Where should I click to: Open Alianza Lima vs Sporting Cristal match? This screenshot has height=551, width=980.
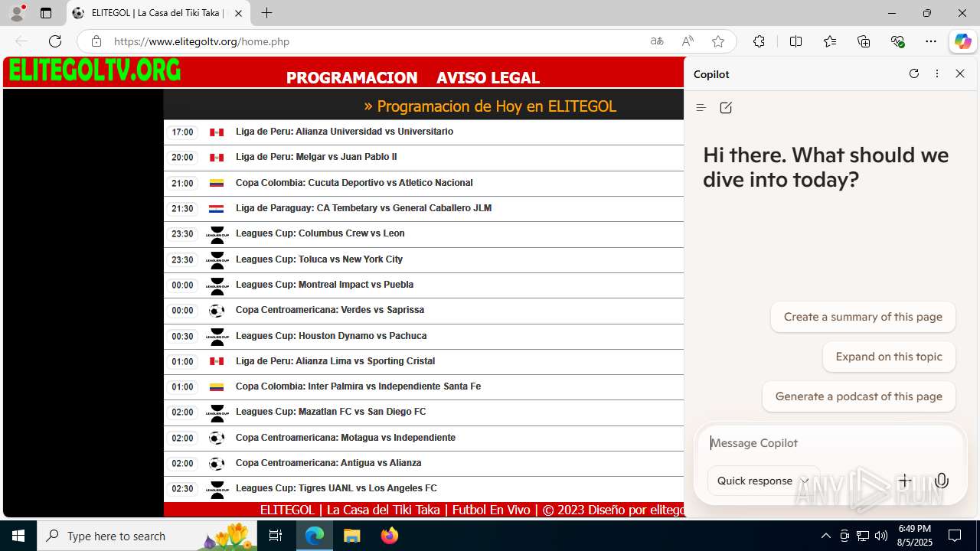tap(335, 361)
